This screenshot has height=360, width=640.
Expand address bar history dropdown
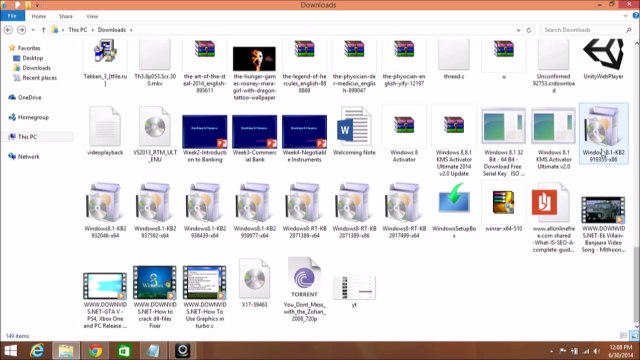point(518,30)
